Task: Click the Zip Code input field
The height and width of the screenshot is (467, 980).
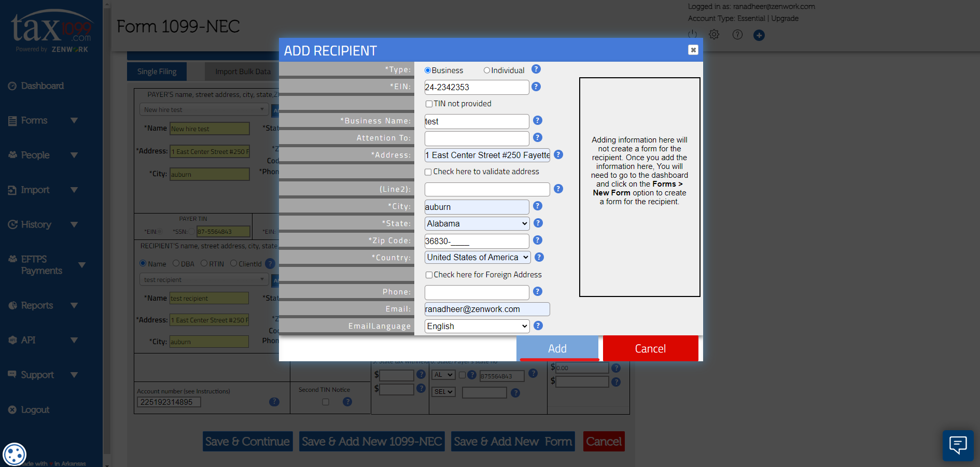Action: click(x=477, y=241)
